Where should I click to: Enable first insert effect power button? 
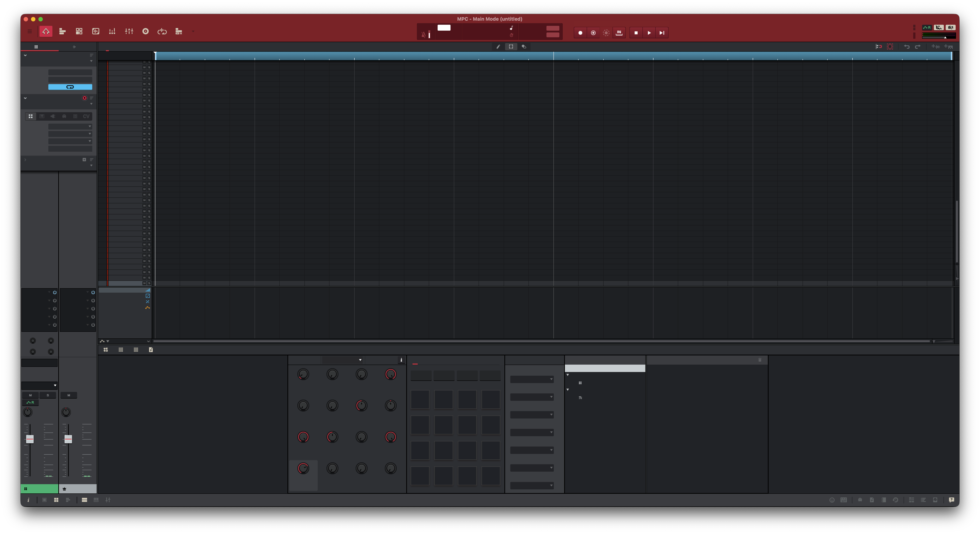coord(55,292)
